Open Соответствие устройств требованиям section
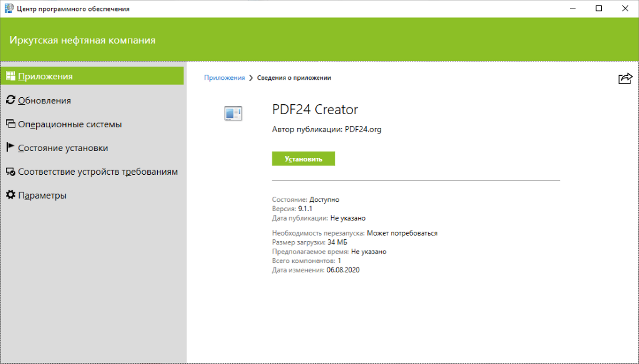The image size is (639, 364). tap(92, 172)
